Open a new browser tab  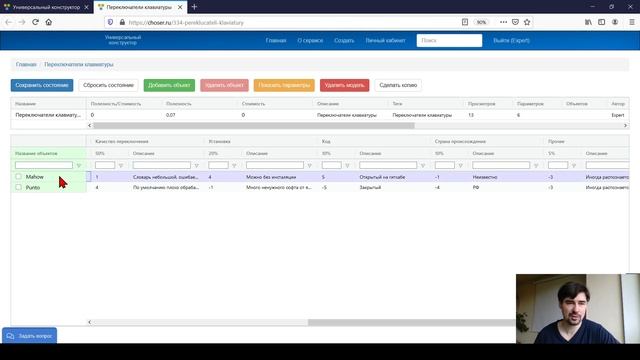click(194, 7)
